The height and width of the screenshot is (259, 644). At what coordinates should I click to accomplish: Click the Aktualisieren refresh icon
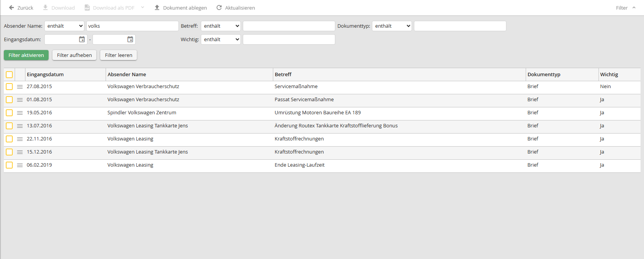tap(219, 8)
